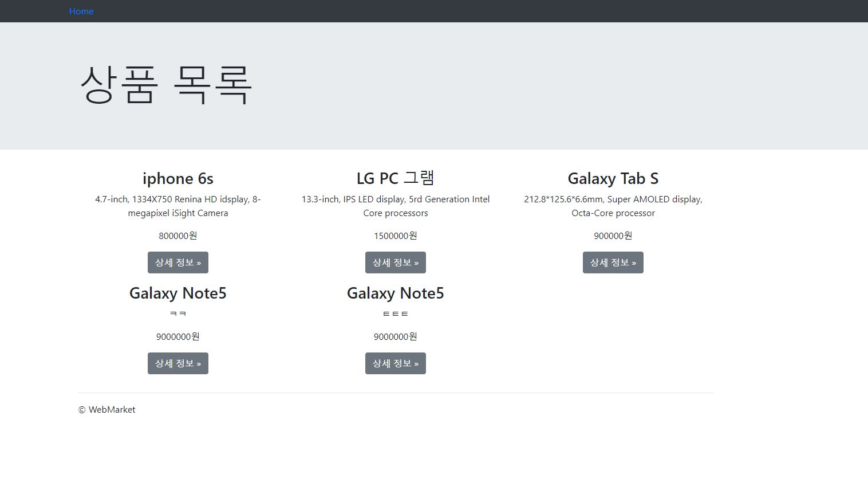Click the 900000원 price
The width and height of the screenshot is (868, 482).
[x=613, y=236]
